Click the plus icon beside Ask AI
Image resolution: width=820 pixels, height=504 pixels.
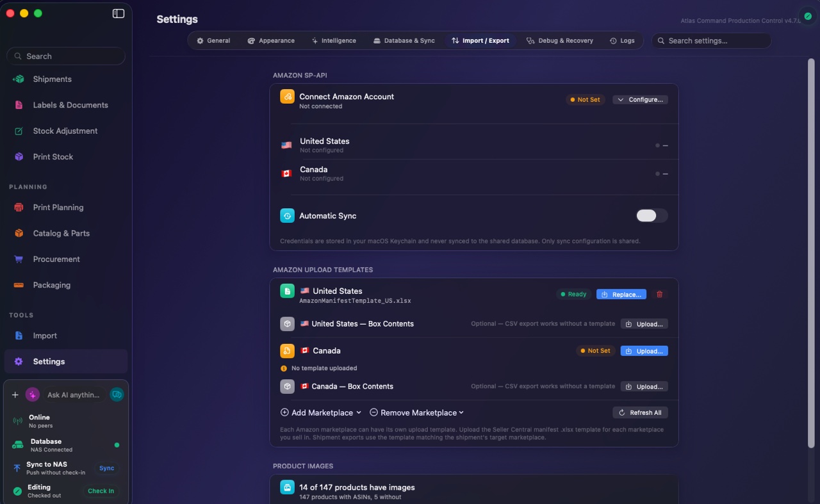(x=15, y=395)
